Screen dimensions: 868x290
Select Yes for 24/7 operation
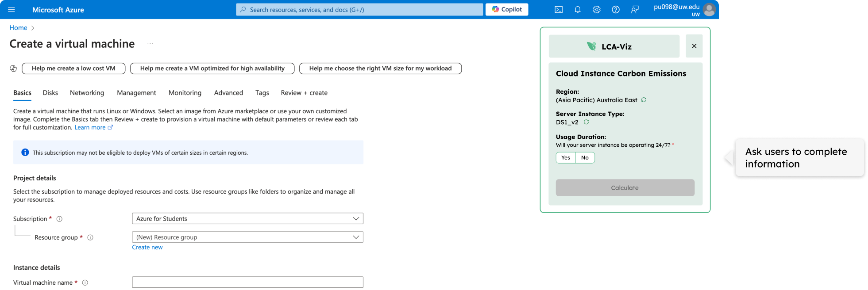[566, 158]
